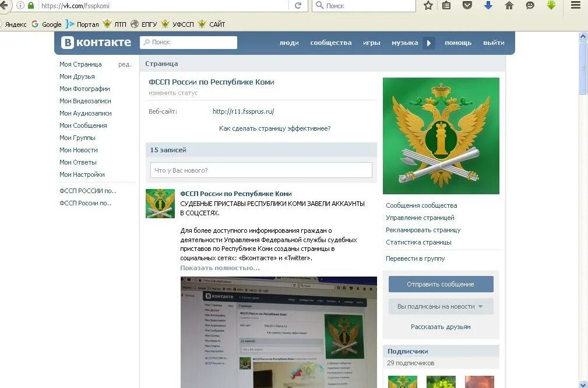
Task: Open the ФССП РОССИИ по.. sidebar link
Action: pos(87,191)
